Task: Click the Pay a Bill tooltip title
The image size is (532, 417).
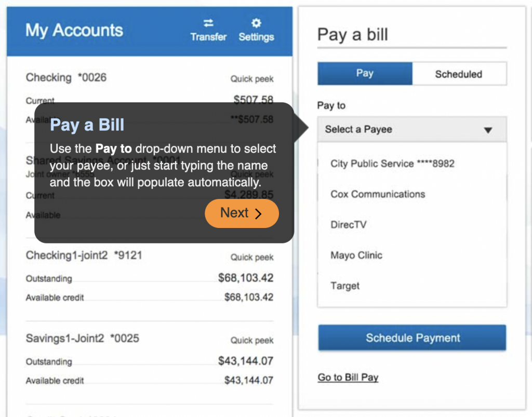Action: pos(87,125)
